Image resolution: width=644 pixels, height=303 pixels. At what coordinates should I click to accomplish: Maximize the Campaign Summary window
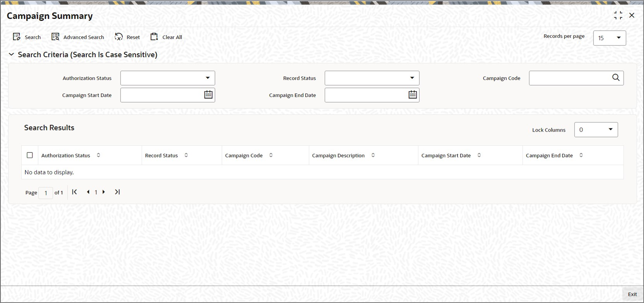point(618,15)
